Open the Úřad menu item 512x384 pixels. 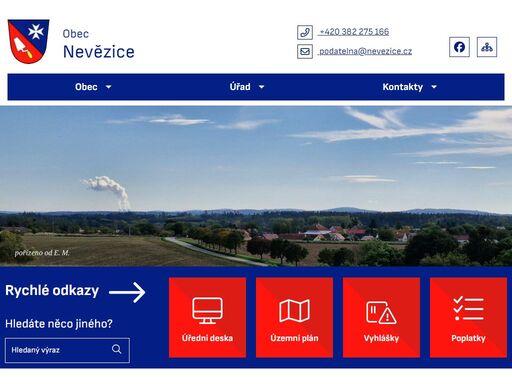pyautogui.click(x=240, y=87)
